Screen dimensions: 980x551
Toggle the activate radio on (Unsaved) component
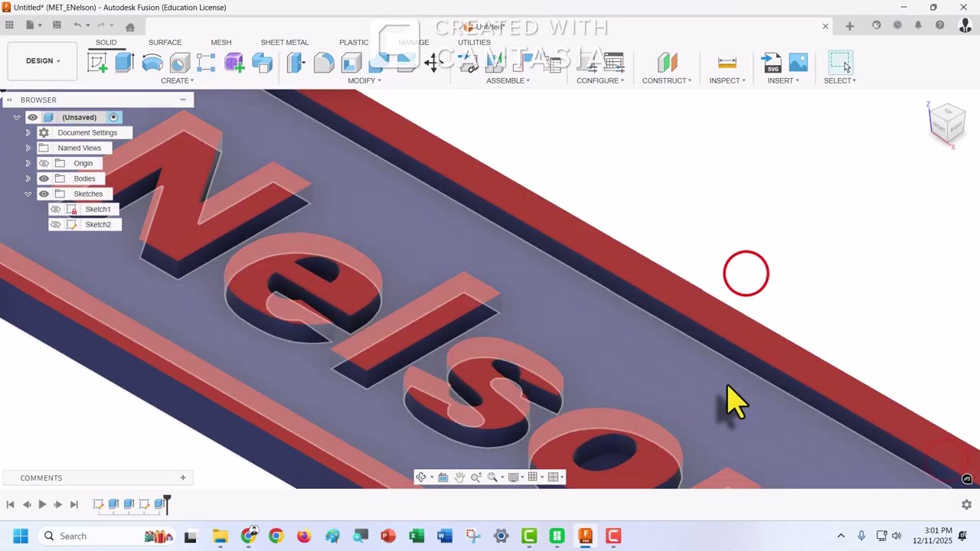pyautogui.click(x=113, y=117)
